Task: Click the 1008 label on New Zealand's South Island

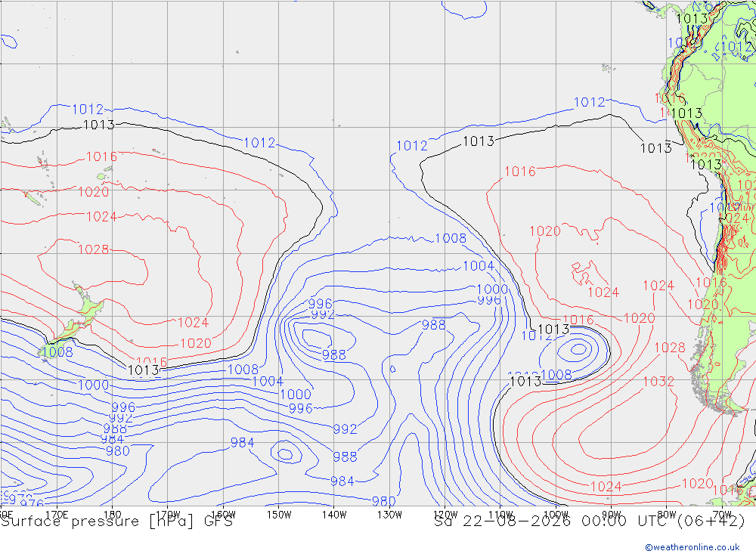Action: tap(57, 352)
